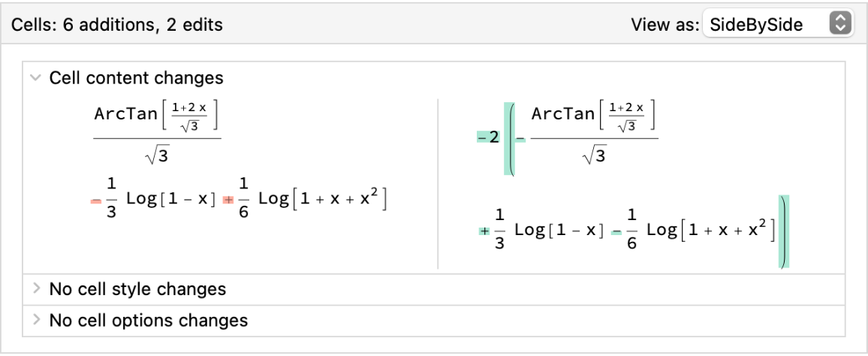The height and width of the screenshot is (356, 868).
Task: Click Log[1 + x + x²] in the left pane
Action: (x=322, y=200)
